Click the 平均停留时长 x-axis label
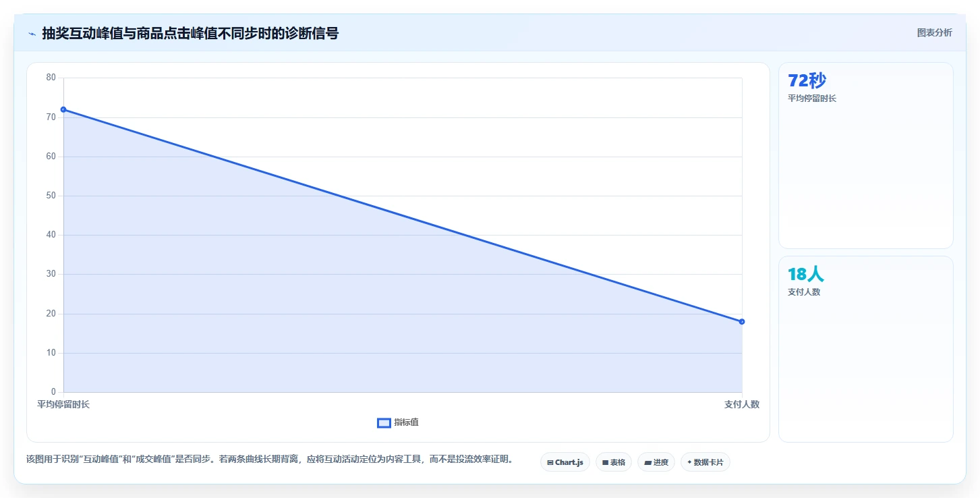Screen dimensions: 980x498 pyautogui.click(x=63, y=404)
